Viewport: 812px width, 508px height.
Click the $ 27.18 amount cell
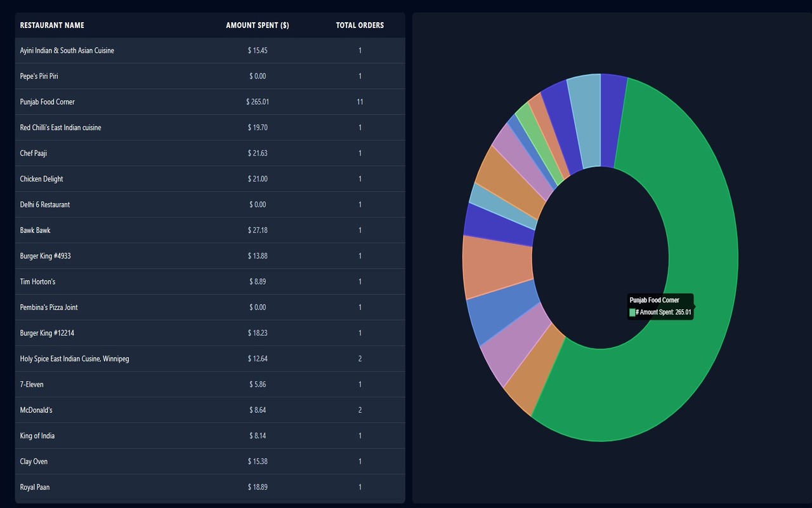[258, 231]
